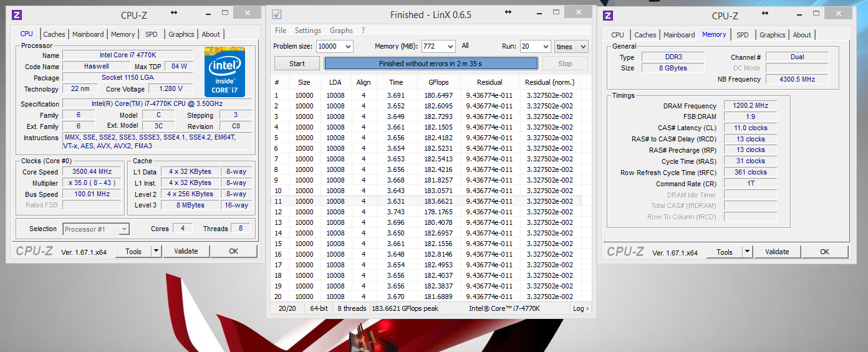Open the Log panel in LinX status bar
This screenshot has width=868, height=352.
pyautogui.click(x=580, y=308)
